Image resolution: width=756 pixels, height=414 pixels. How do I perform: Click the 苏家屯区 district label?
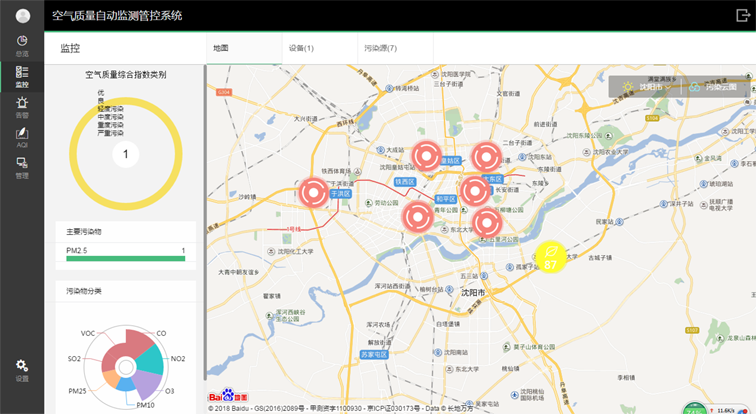(x=374, y=355)
